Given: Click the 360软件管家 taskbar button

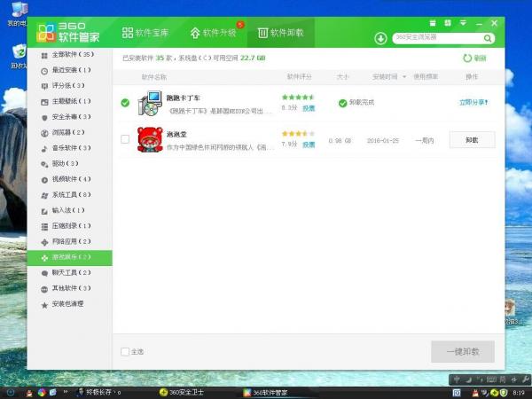Looking at the screenshot, I should (x=266, y=393).
